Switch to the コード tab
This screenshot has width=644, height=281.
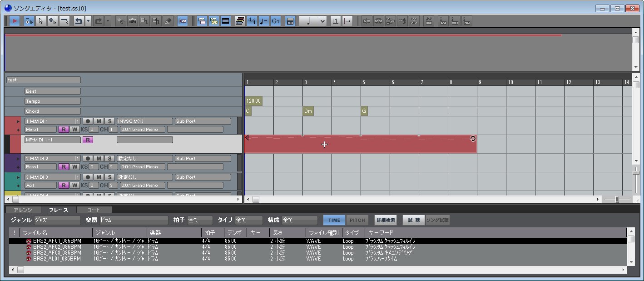94,210
